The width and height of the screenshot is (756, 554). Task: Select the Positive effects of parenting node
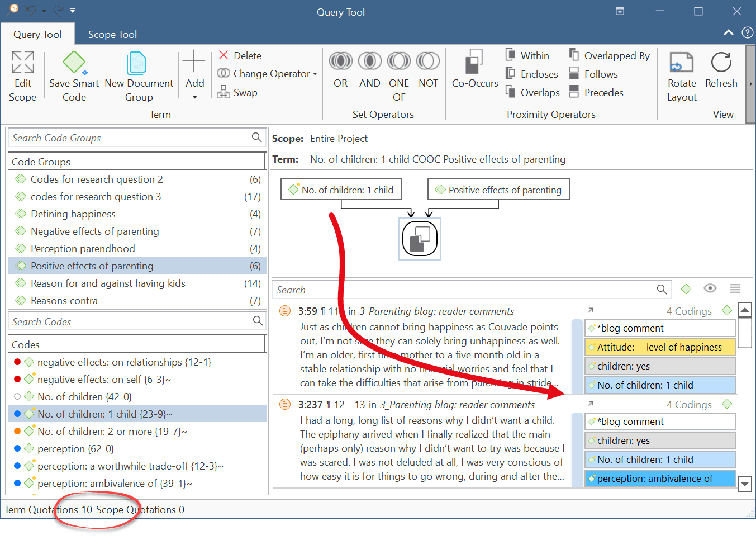click(498, 190)
